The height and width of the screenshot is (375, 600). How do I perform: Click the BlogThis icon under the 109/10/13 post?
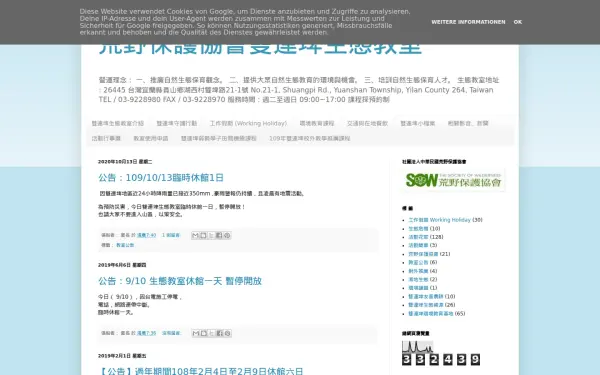(x=203, y=235)
